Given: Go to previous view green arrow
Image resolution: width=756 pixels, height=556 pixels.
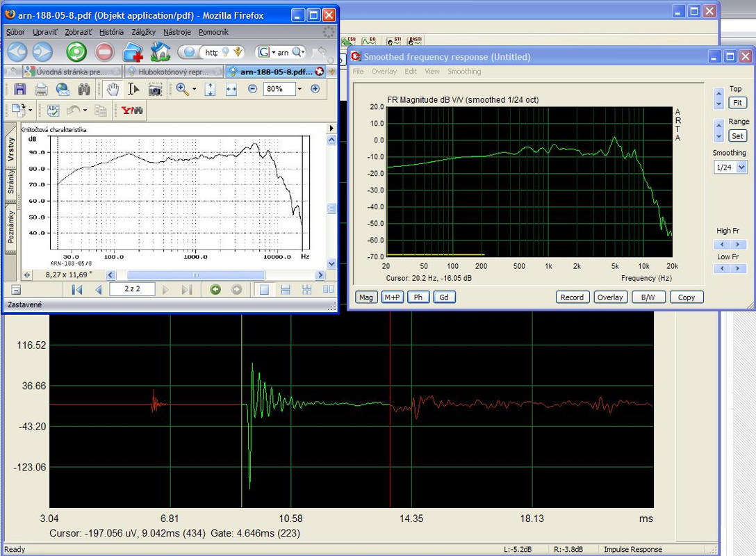Looking at the screenshot, I should tap(215, 289).
